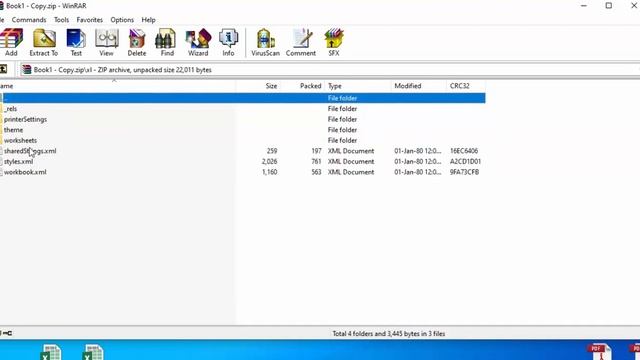640x360 pixels.
Task: Click the View toolbar icon
Action: [106, 42]
